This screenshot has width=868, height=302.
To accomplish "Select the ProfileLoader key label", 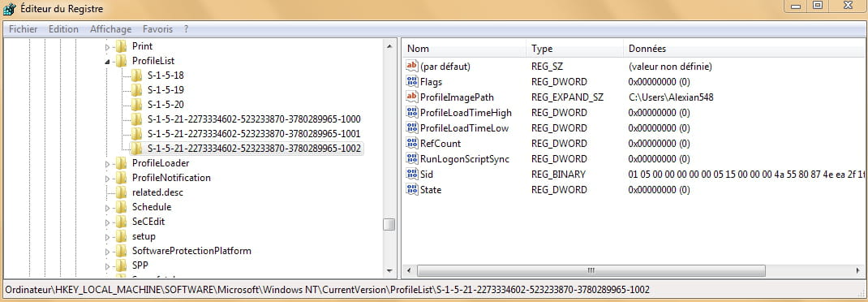I will click(161, 163).
